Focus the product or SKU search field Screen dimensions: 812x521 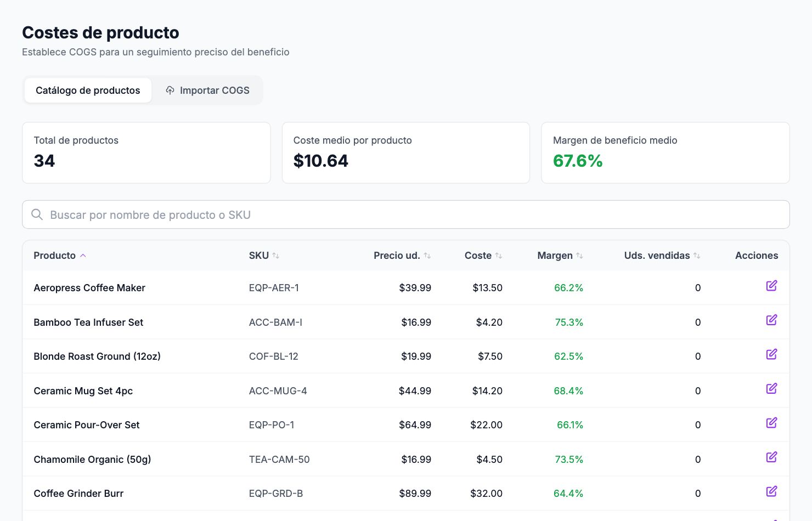pyautogui.click(x=406, y=214)
